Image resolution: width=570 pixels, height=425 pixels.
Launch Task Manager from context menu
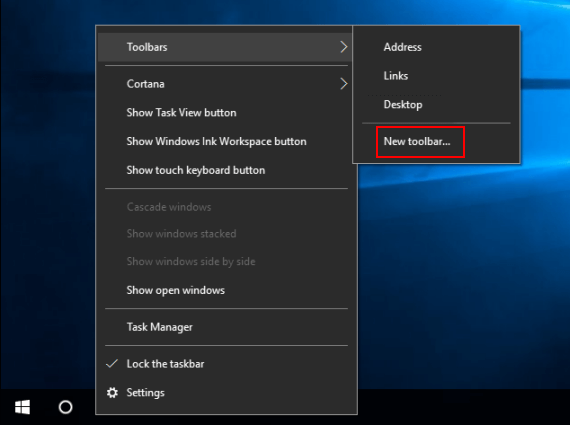[225, 327]
